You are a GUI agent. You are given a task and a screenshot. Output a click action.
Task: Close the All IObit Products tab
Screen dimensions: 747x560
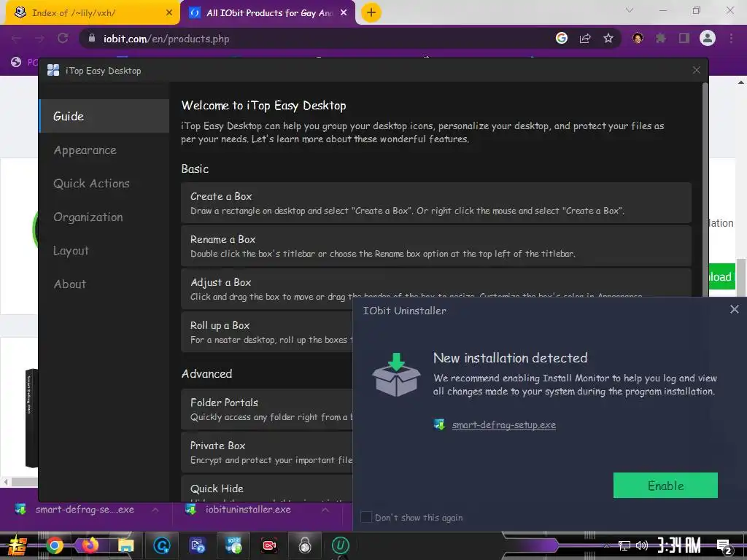click(344, 13)
